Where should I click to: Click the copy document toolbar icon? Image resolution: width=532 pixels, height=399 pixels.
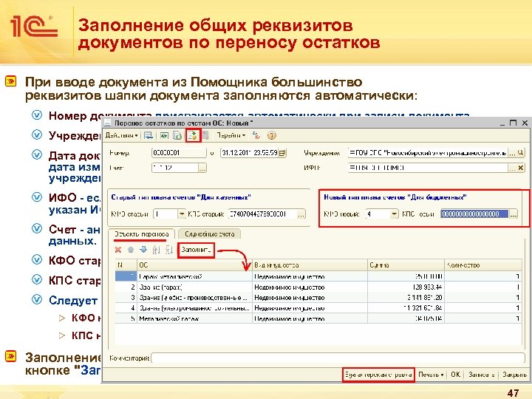[x=177, y=136]
